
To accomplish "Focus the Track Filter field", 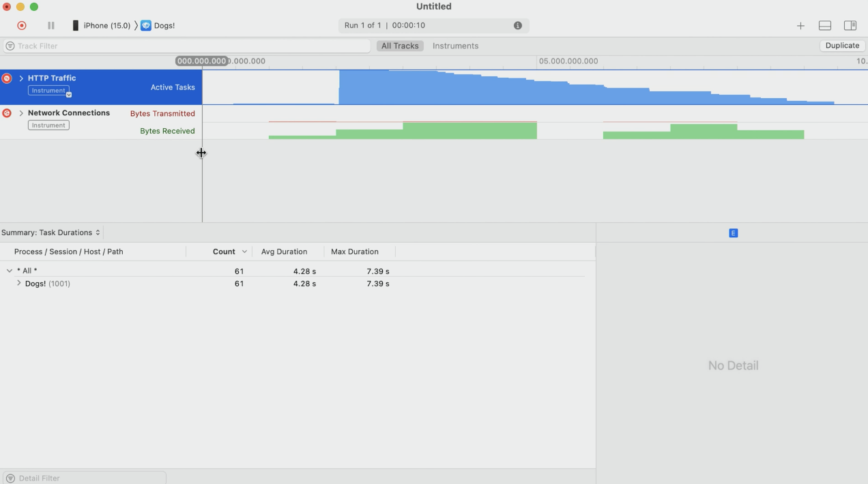I will coord(186,46).
